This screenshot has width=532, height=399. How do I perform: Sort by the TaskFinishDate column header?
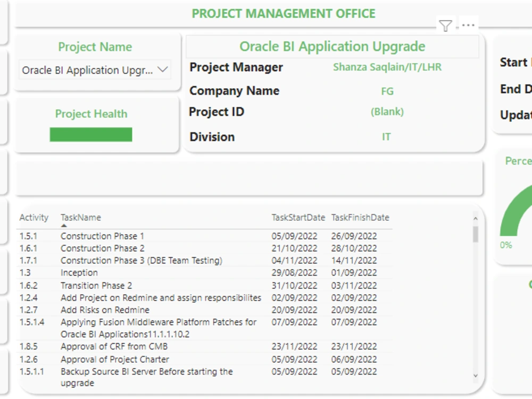(x=360, y=218)
